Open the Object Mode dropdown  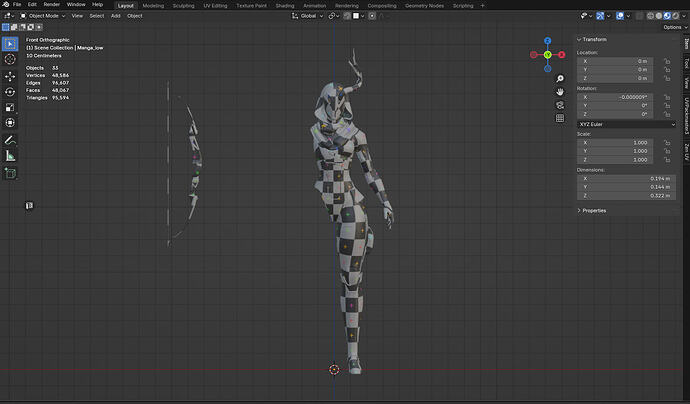[43, 15]
